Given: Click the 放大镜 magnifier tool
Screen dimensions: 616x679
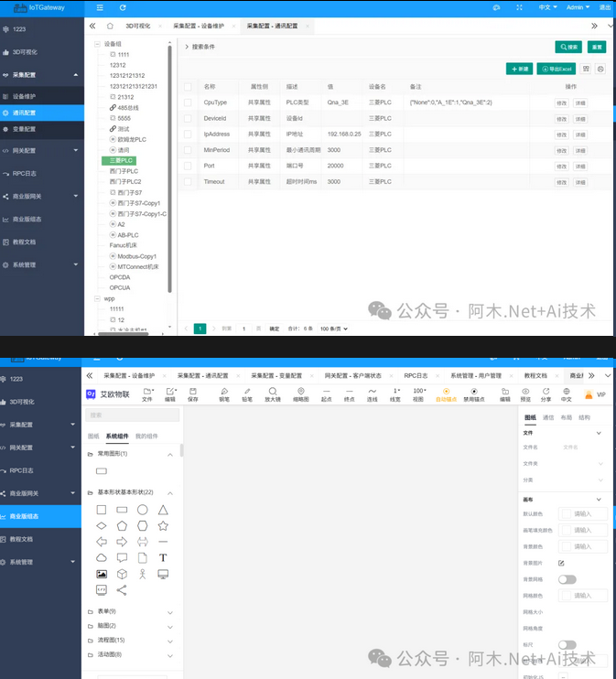Looking at the screenshot, I should click(273, 394).
